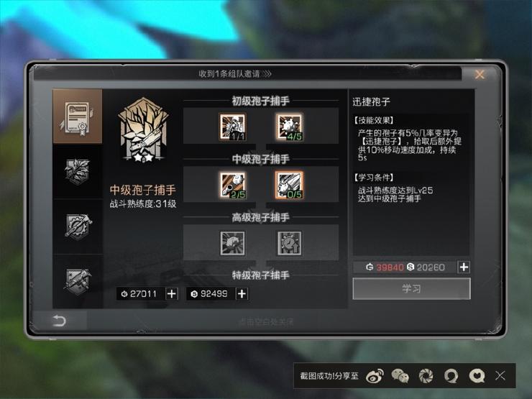This screenshot has width=532, height=399.
Task: Select the 2/5 intermediate skill icon
Action: pos(232,185)
